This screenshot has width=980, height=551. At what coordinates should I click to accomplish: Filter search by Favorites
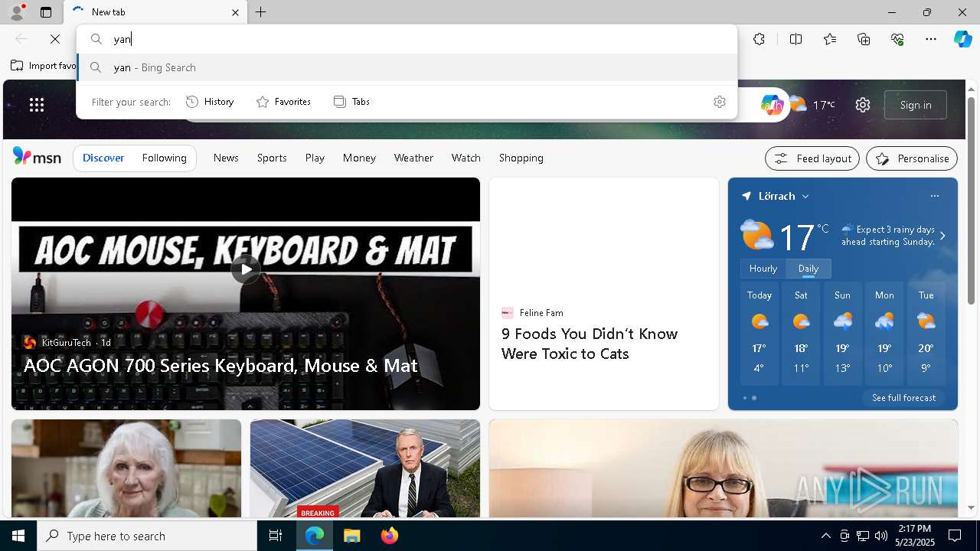[283, 102]
